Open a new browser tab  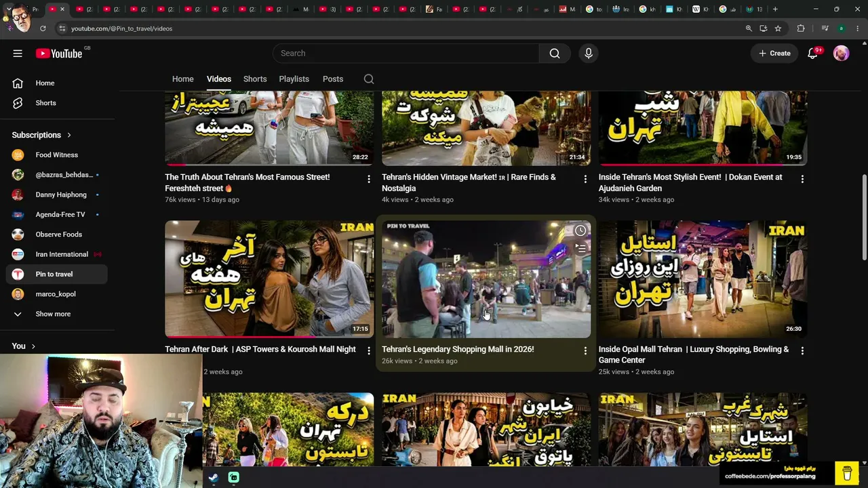[775, 9]
